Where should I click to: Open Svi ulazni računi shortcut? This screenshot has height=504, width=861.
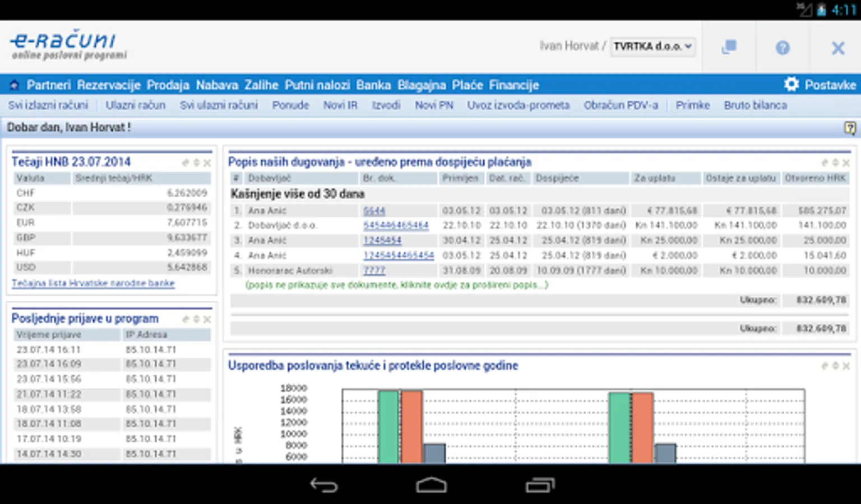tap(219, 105)
